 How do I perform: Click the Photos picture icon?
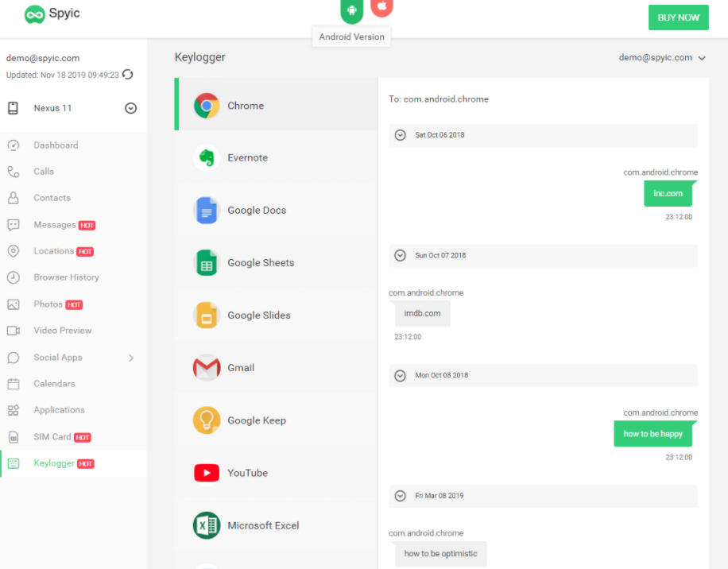click(14, 304)
